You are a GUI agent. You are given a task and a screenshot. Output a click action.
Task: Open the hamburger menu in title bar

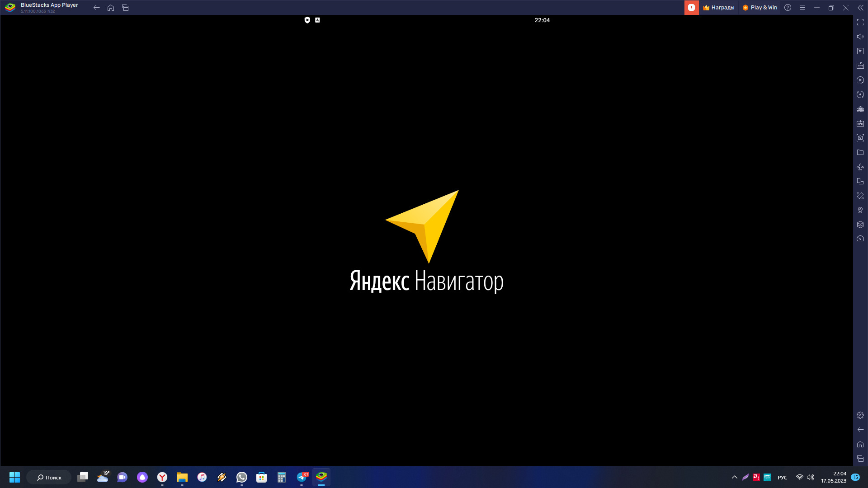[802, 8]
